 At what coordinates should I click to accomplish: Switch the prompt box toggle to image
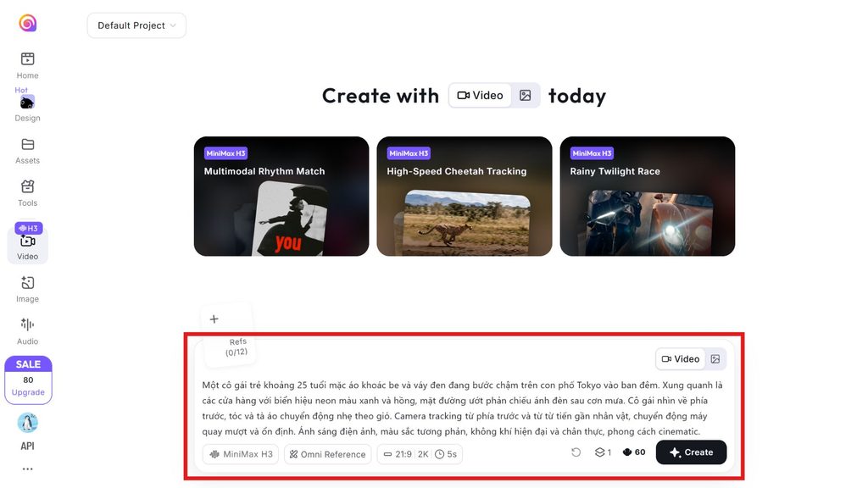715,358
